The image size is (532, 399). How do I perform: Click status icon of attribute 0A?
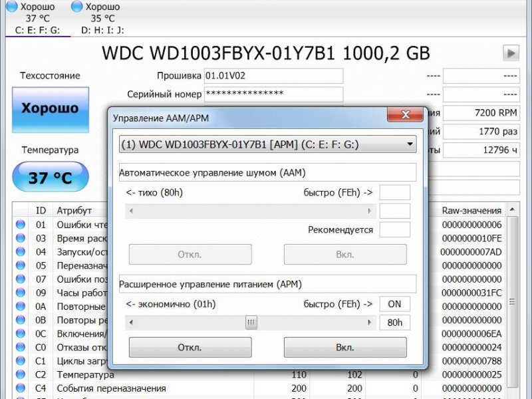(x=21, y=306)
